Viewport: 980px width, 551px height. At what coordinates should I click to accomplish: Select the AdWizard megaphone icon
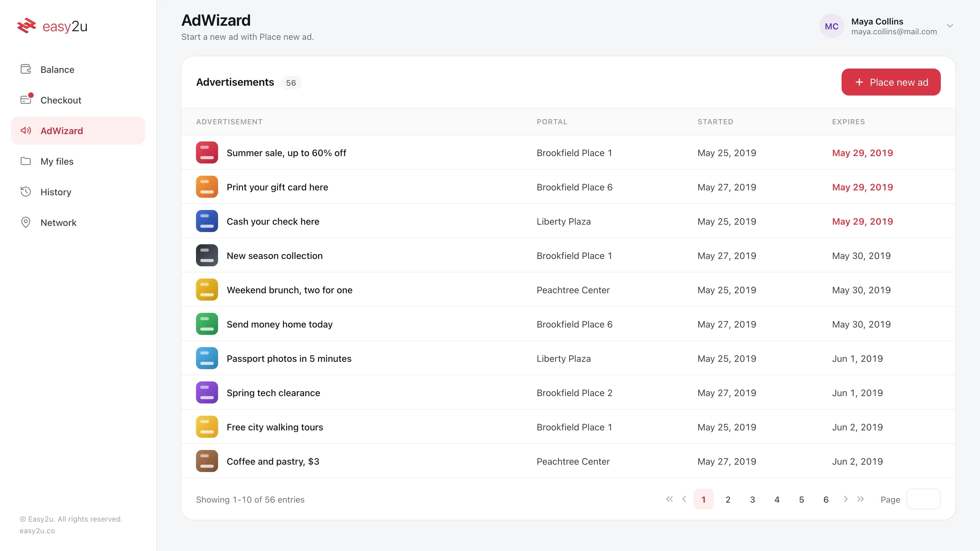pos(25,130)
